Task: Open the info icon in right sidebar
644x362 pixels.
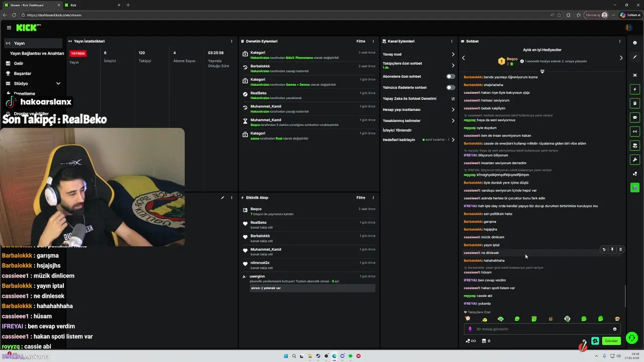Action: point(635,43)
